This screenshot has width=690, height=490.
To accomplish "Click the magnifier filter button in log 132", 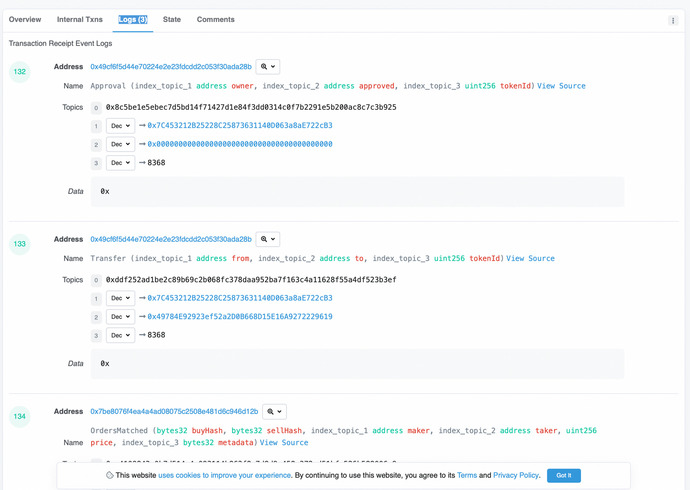I will point(268,67).
